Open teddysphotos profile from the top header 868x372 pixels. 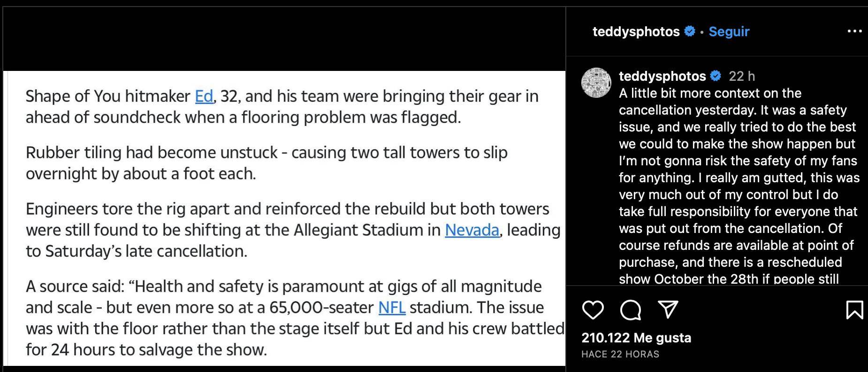pos(636,31)
